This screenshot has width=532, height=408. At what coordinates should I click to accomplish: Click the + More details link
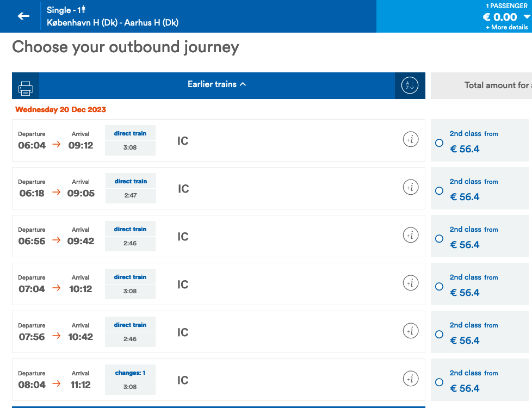pos(506,27)
